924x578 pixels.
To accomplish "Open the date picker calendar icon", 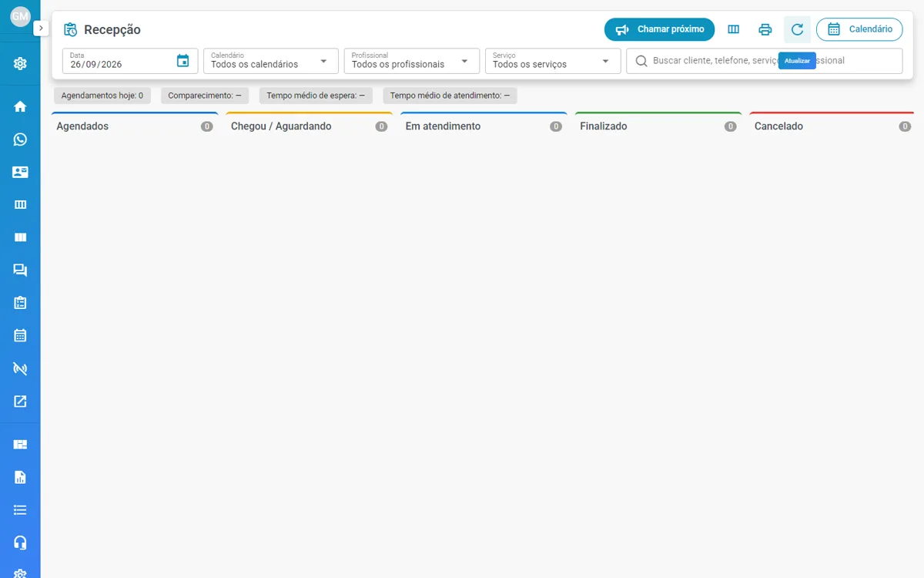I will 182,61.
